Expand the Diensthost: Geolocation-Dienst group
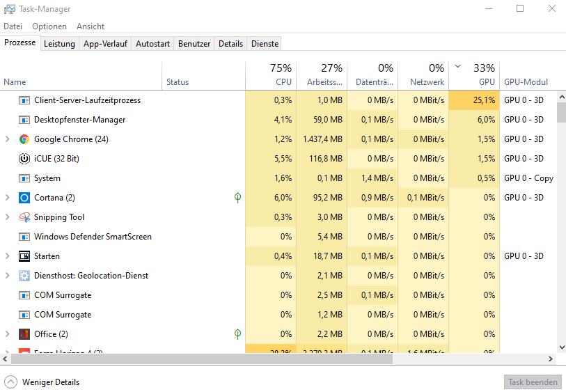The width and height of the screenshot is (566, 392). click(x=7, y=276)
